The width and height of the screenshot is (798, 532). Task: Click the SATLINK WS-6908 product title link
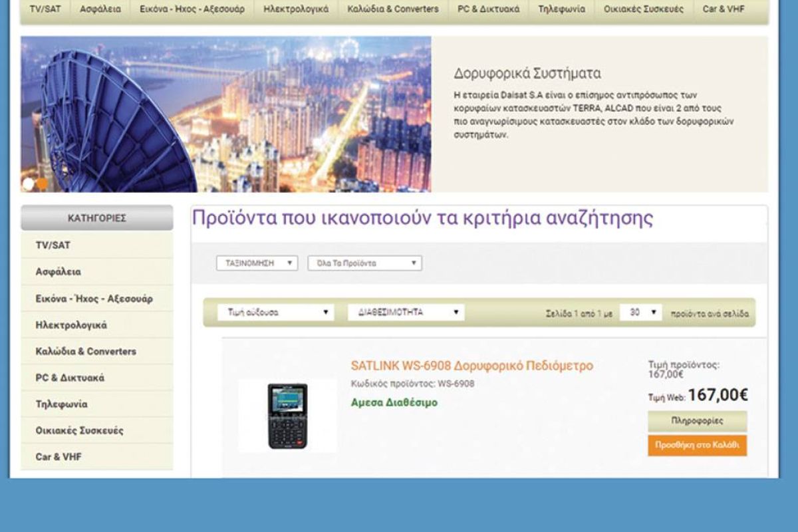pyautogui.click(x=471, y=366)
